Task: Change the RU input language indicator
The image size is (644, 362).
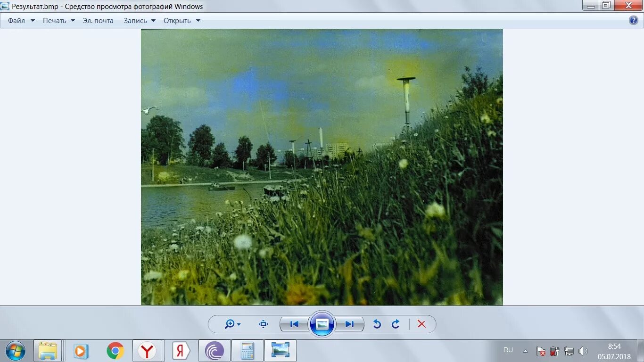Action: point(508,350)
